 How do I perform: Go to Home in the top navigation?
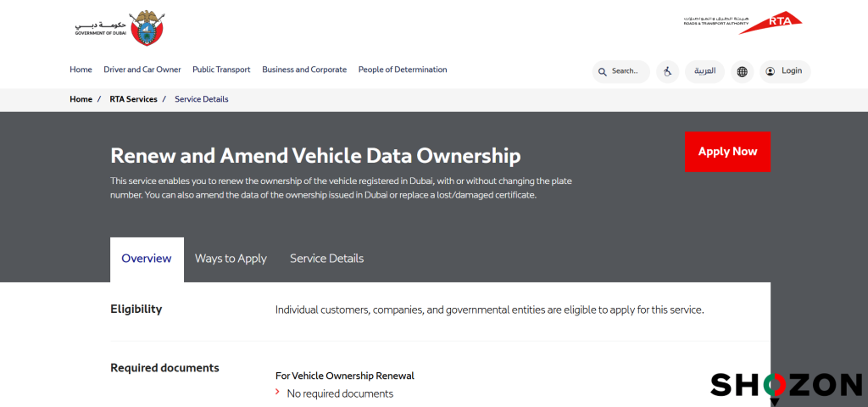(81, 70)
